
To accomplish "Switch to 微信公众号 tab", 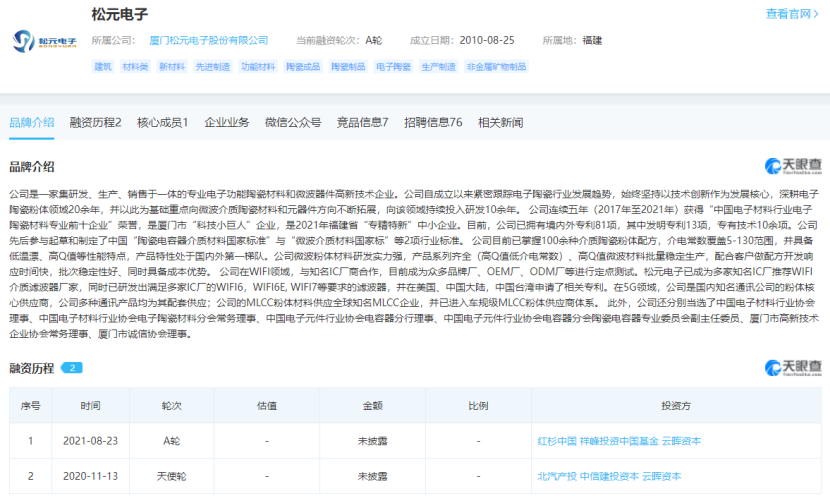I will click(293, 122).
